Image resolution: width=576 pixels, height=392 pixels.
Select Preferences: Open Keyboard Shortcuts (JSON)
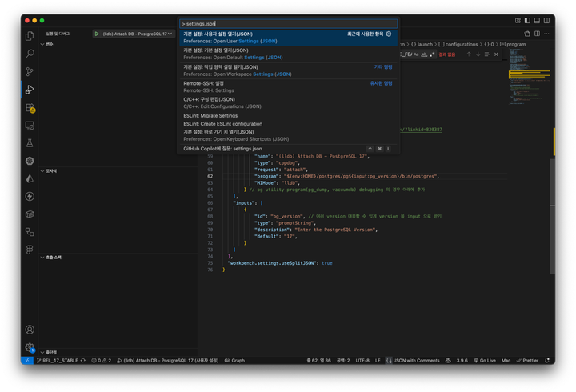(x=288, y=135)
